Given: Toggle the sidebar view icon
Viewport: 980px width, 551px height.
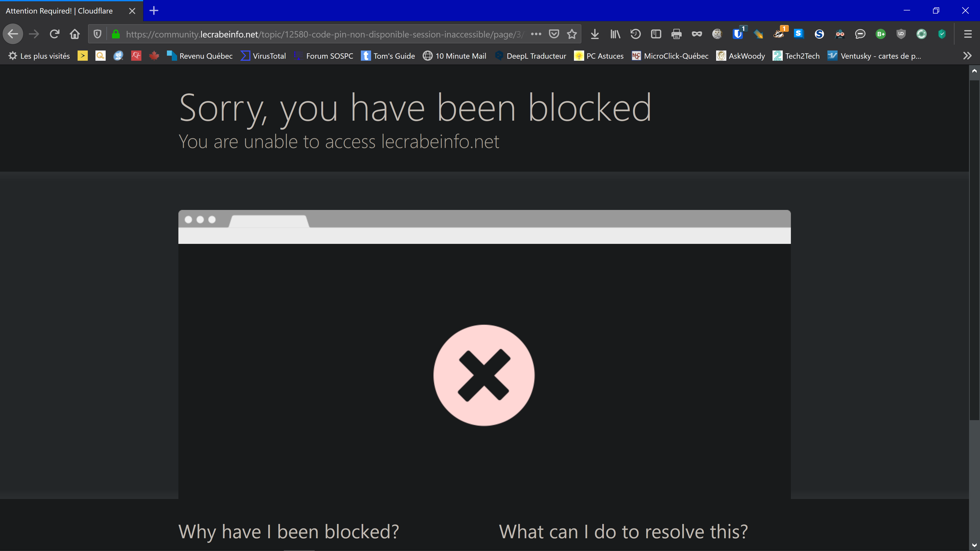Looking at the screenshot, I should [x=656, y=34].
